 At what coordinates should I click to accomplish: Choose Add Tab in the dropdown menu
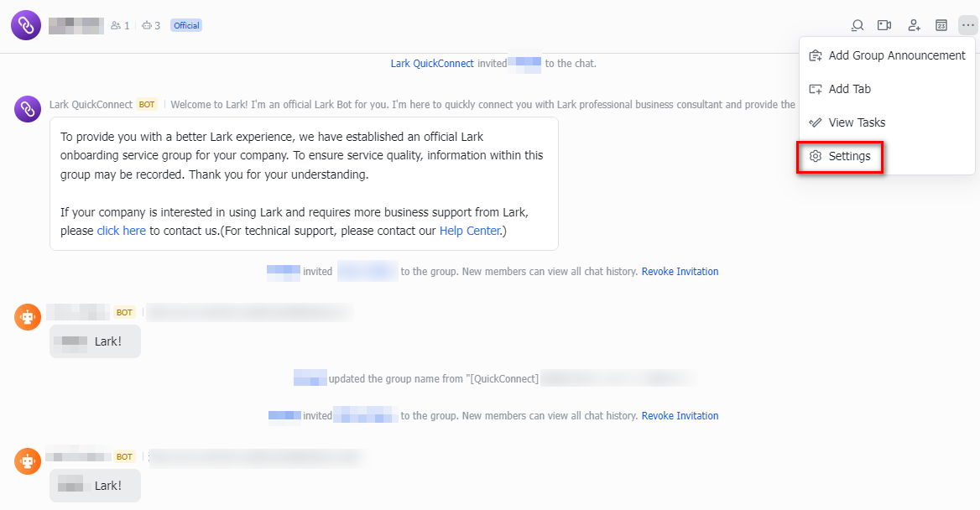(849, 89)
